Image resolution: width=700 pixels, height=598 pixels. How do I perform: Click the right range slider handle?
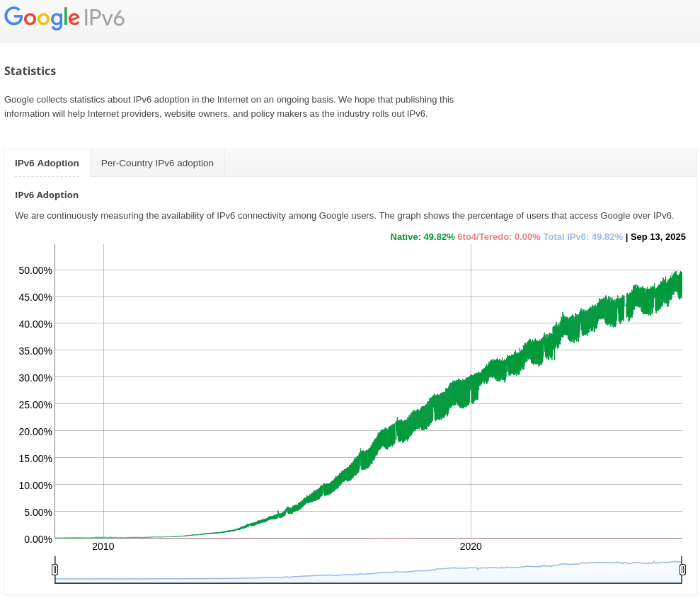click(x=682, y=569)
